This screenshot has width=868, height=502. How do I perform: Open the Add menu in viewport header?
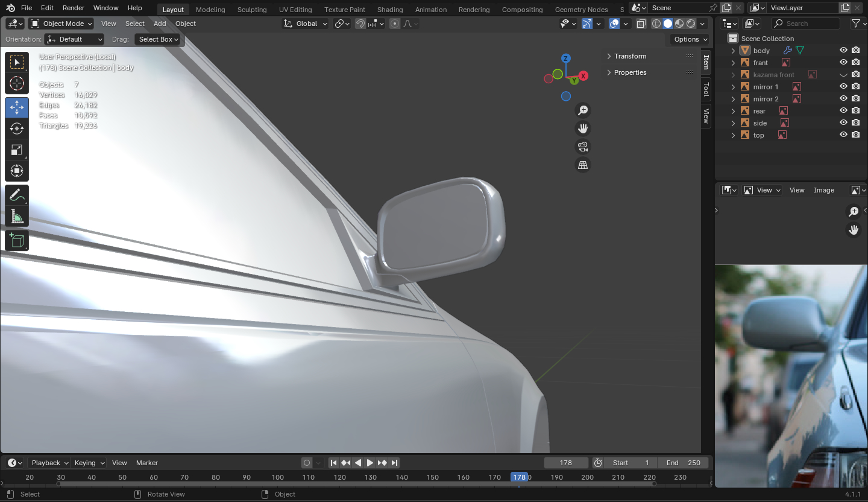point(160,24)
